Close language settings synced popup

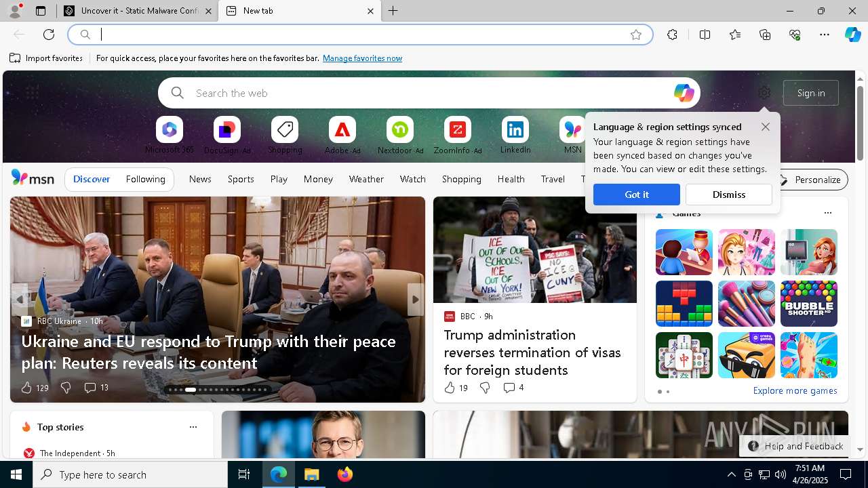pos(766,127)
